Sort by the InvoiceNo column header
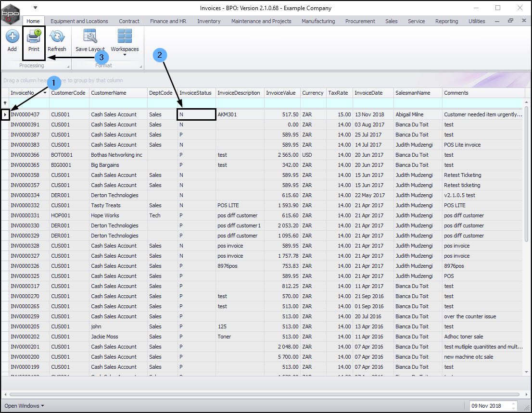 point(29,93)
